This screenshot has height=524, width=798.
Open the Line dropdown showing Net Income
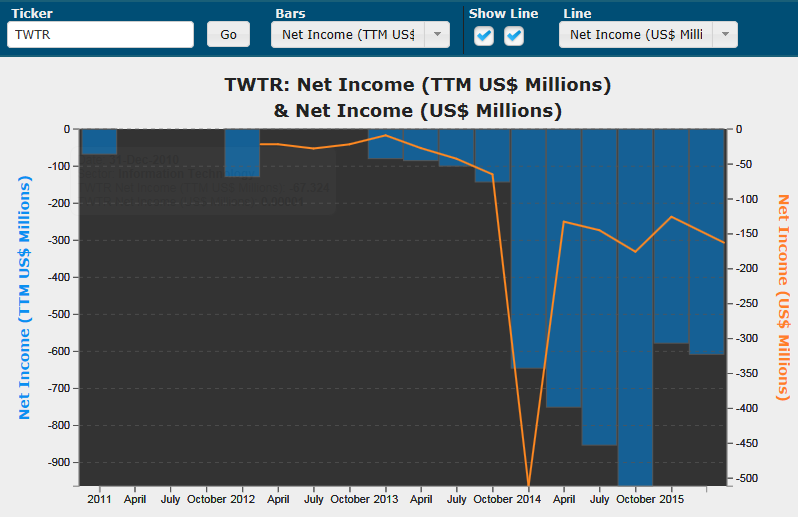coord(648,35)
